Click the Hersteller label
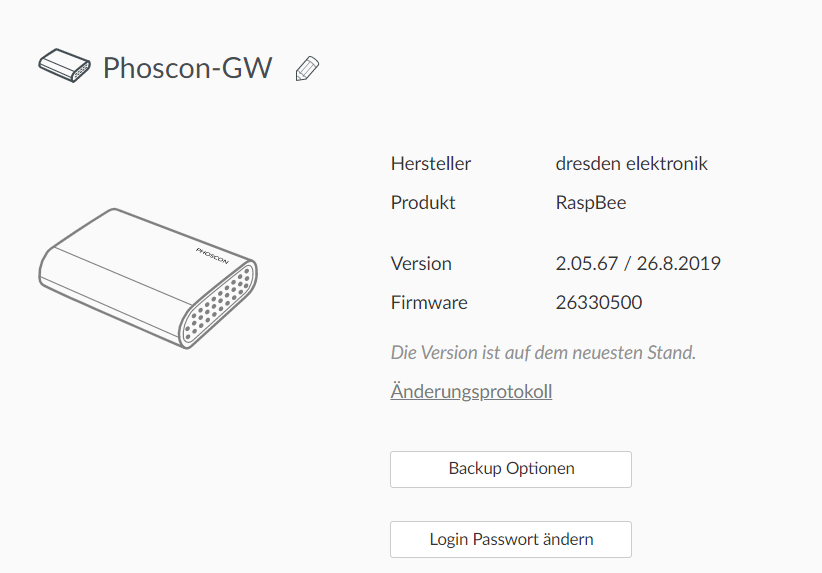 point(431,163)
